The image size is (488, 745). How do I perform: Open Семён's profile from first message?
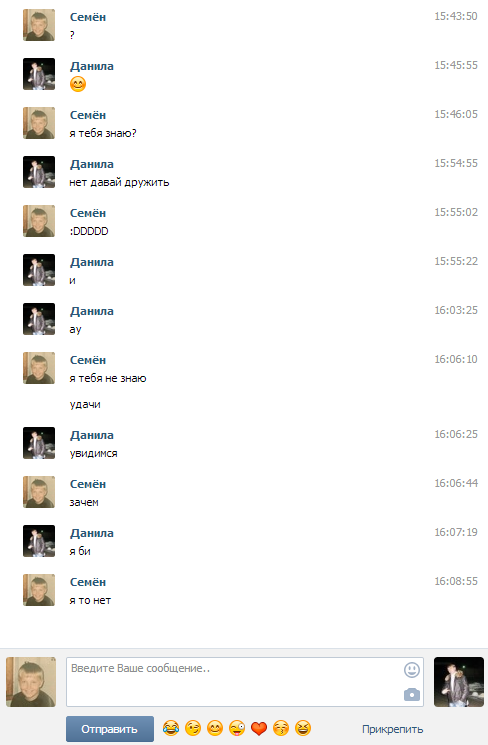(x=88, y=17)
